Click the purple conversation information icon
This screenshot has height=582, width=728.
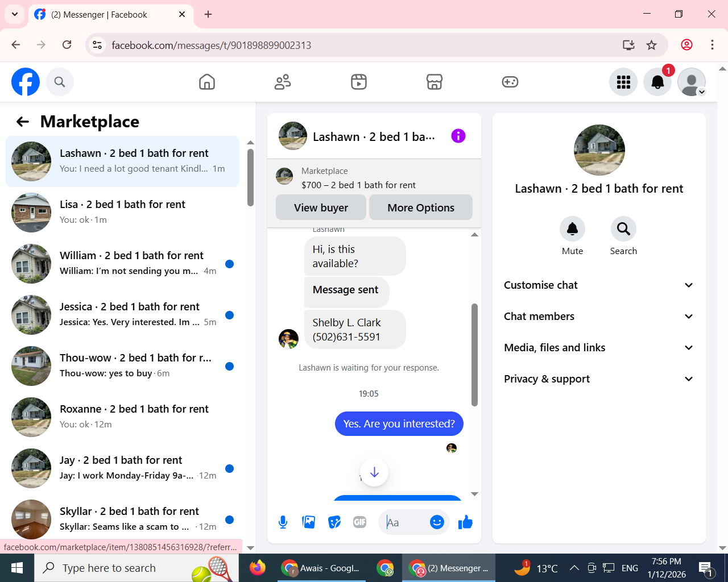[x=458, y=136]
